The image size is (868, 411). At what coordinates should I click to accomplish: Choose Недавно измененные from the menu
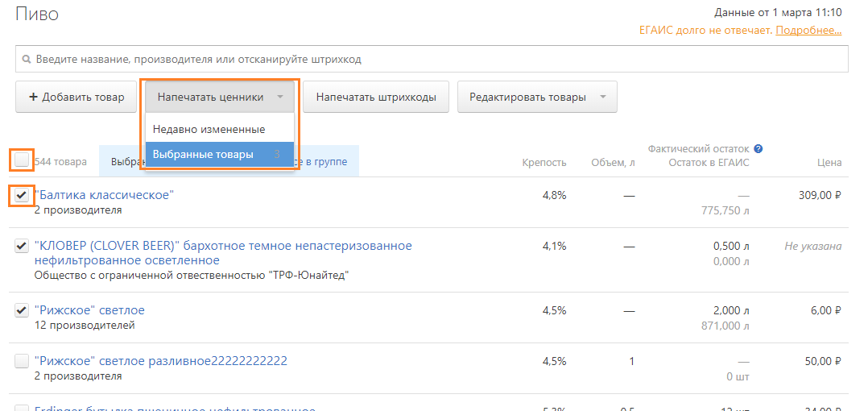pos(209,129)
